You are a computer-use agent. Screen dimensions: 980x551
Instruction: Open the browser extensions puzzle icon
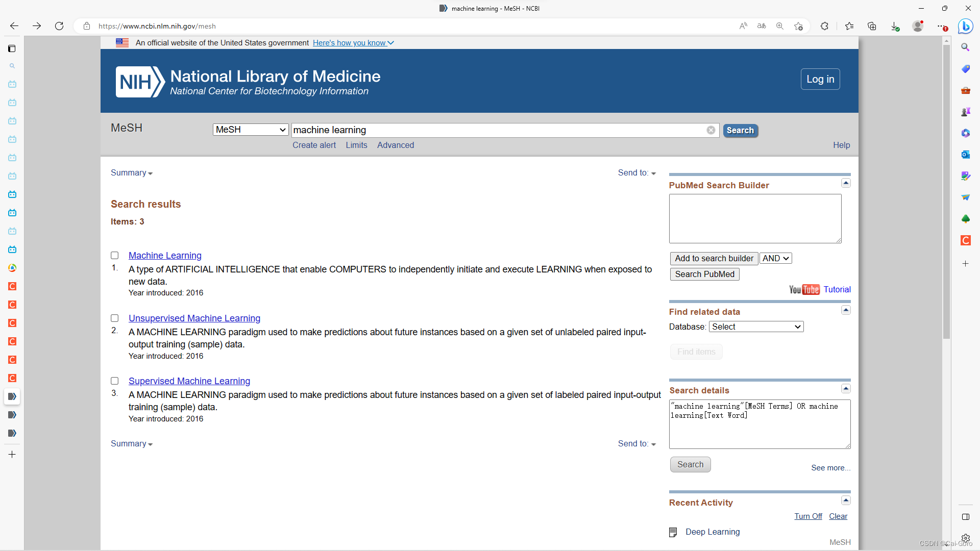tap(824, 26)
